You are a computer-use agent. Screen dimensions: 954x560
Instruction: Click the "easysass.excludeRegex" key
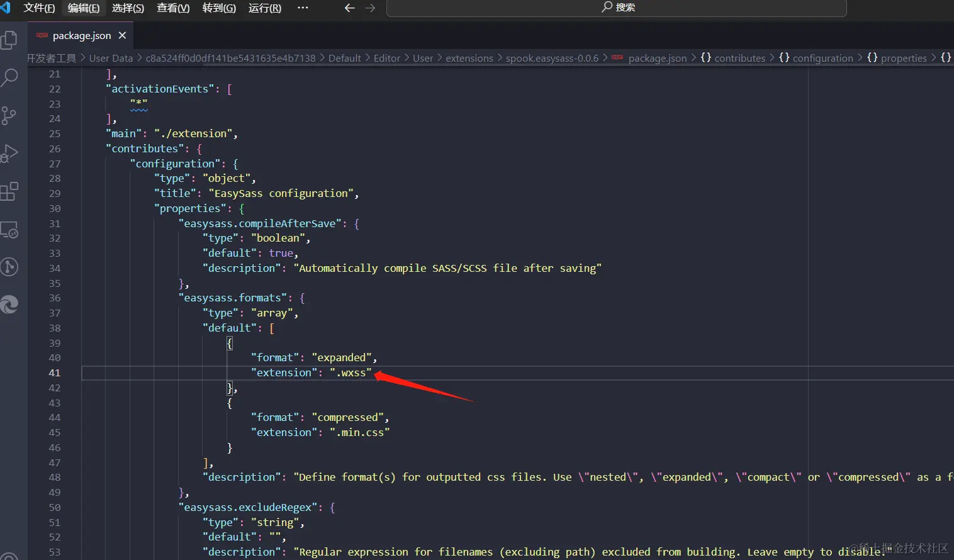pyautogui.click(x=248, y=507)
